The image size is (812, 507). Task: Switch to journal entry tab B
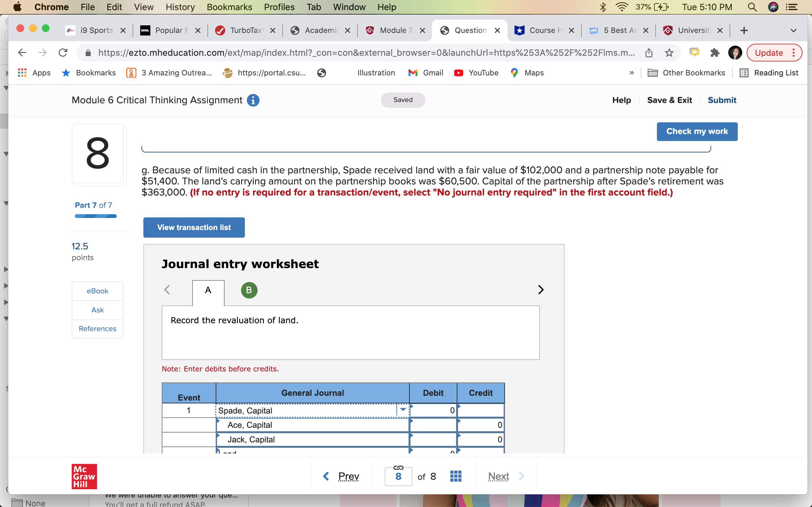pyautogui.click(x=249, y=290)
